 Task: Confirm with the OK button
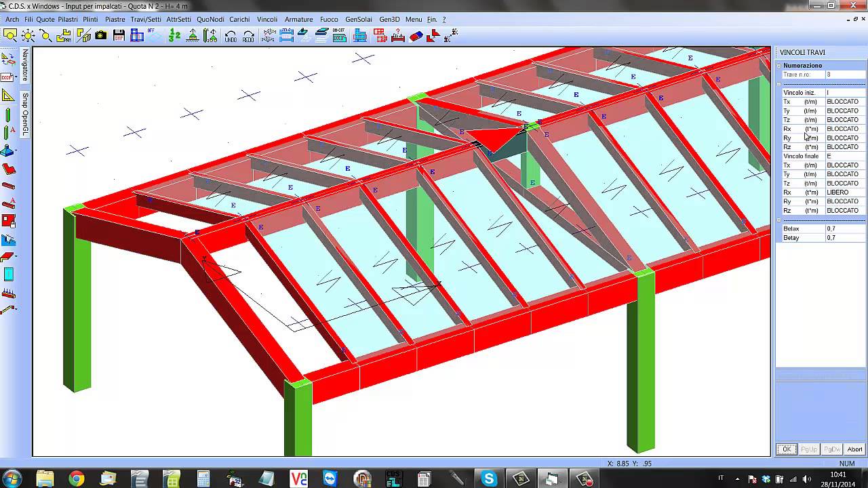point(787,449)
